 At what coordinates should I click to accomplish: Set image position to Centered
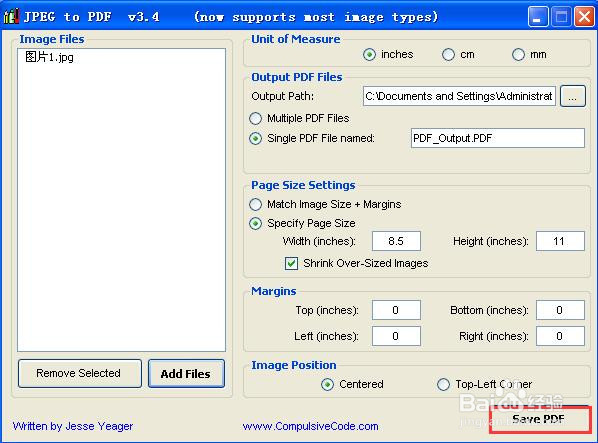click(x=328, y=384)
